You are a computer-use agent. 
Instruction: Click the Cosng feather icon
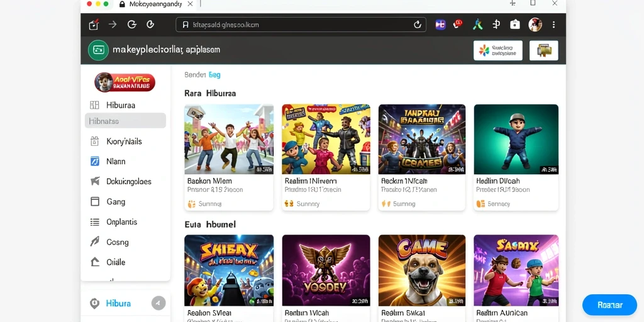pyautogui.click(x=94, y=242)
